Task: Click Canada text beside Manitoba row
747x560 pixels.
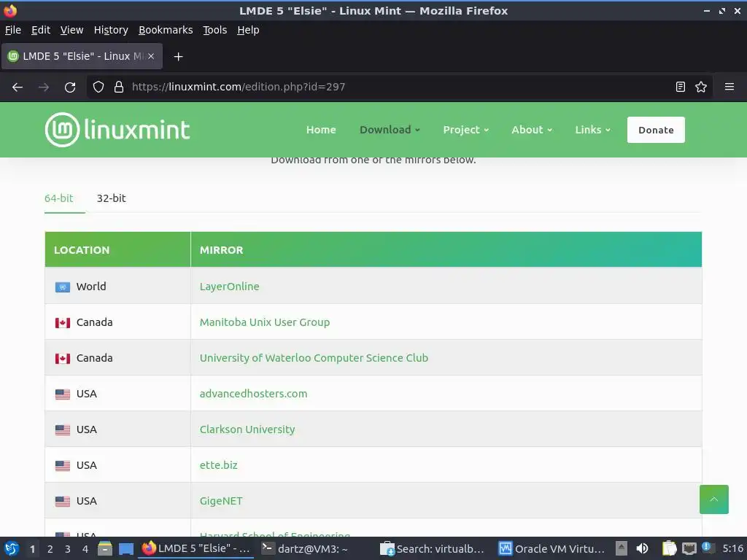Action: 94,322
